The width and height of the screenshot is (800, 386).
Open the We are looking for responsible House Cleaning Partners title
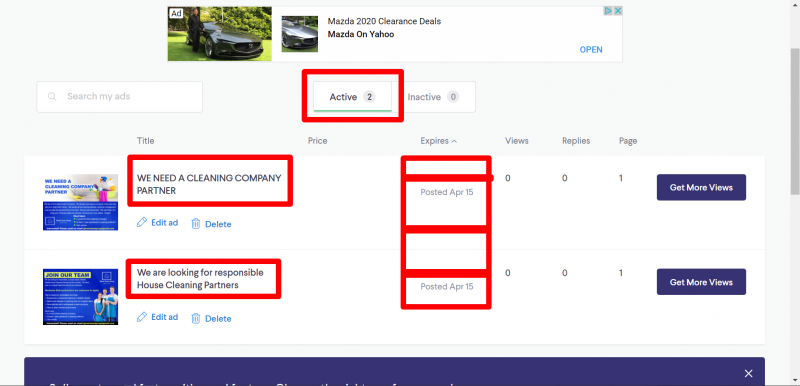pyautogui.click(x=200, y=278)
